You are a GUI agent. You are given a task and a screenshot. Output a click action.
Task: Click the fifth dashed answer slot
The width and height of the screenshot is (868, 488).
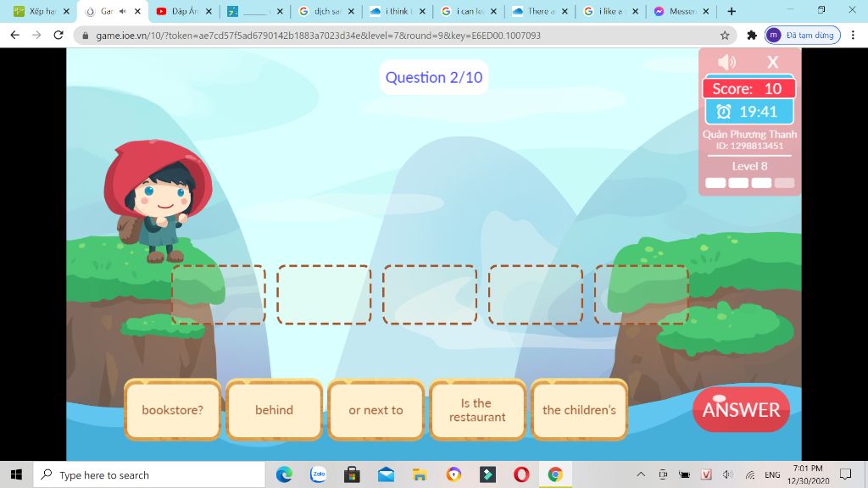pyautogui.click(x=641, y=294)
